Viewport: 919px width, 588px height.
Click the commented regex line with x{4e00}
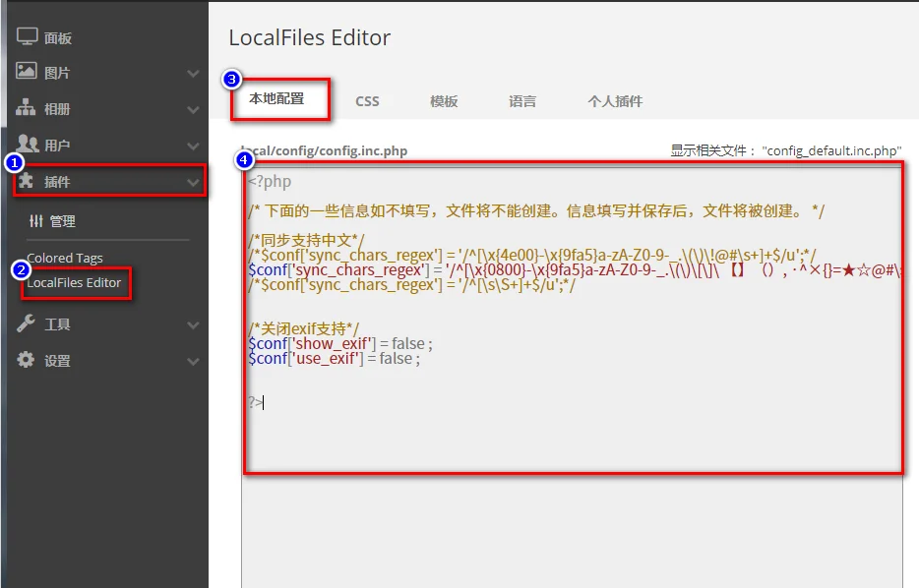(x=531, y=255)
